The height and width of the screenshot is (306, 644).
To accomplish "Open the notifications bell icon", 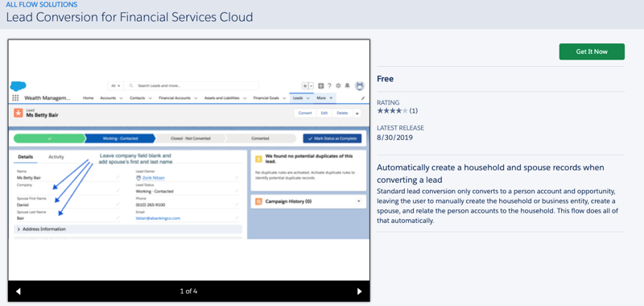I will [348, 86].
